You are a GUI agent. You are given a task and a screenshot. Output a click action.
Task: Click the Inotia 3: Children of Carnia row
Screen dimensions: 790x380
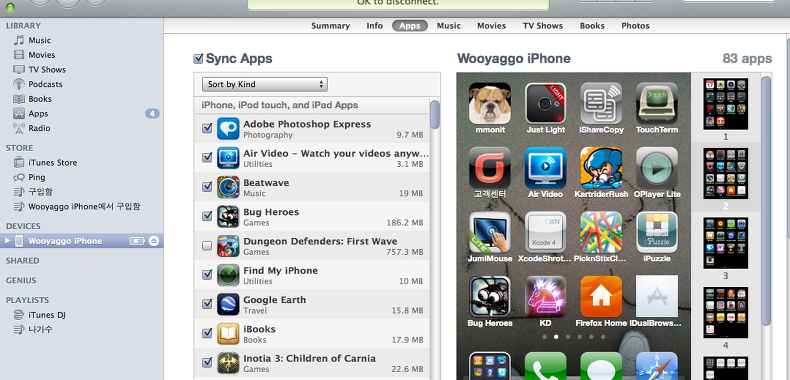coord(312,362)
